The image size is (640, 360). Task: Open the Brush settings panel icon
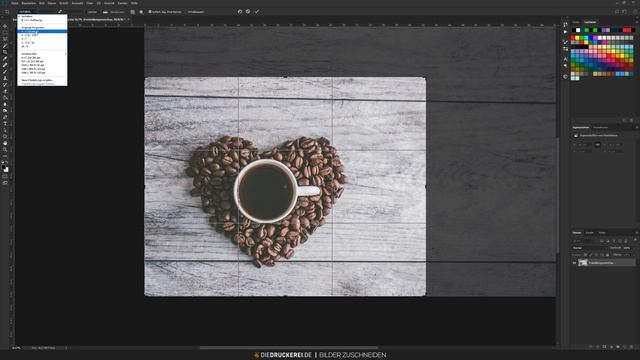pos(565,42)
